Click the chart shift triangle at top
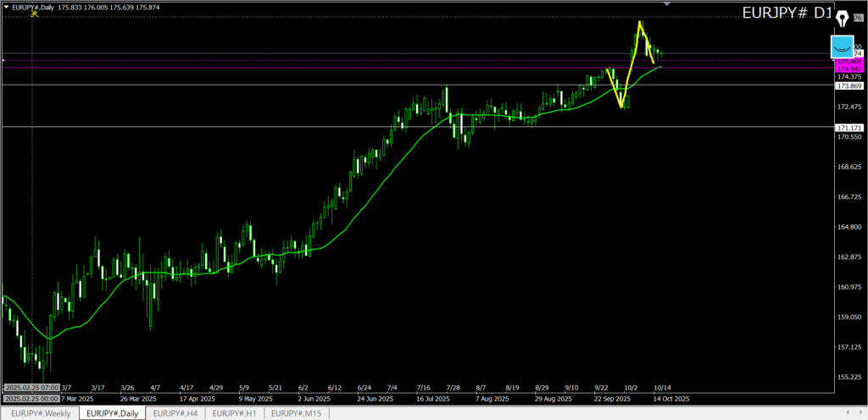The height and width of the screenshot is (420, 868). tap(668, 4)
